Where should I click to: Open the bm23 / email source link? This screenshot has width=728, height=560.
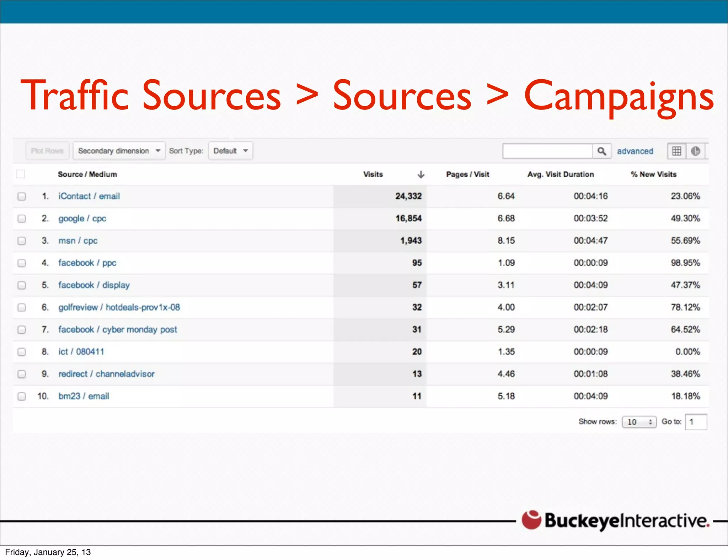[84, 396]
